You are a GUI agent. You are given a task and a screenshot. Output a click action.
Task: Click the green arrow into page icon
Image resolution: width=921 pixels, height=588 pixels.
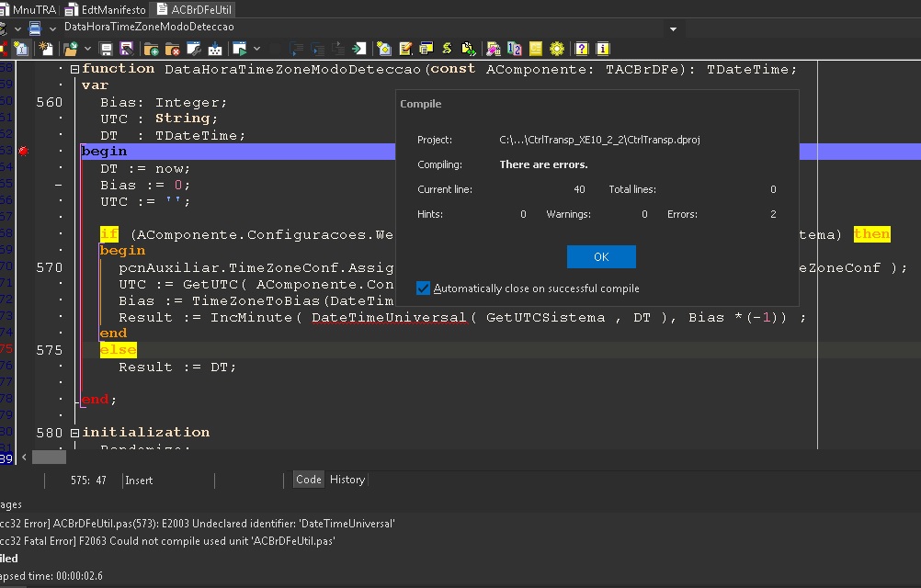pos(358,49)
